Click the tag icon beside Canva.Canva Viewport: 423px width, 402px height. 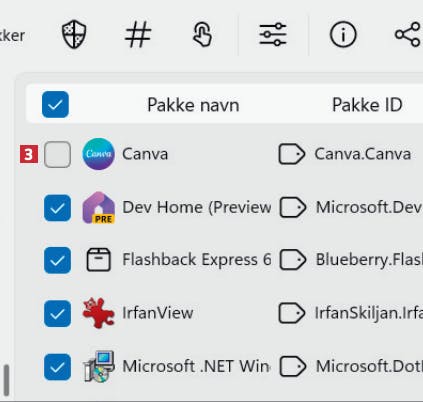292,154
